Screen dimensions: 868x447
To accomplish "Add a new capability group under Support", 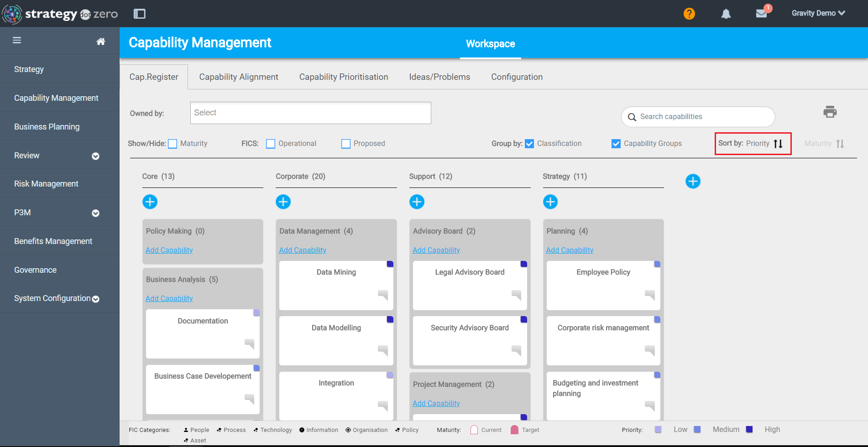I will [x=417, y=202].
